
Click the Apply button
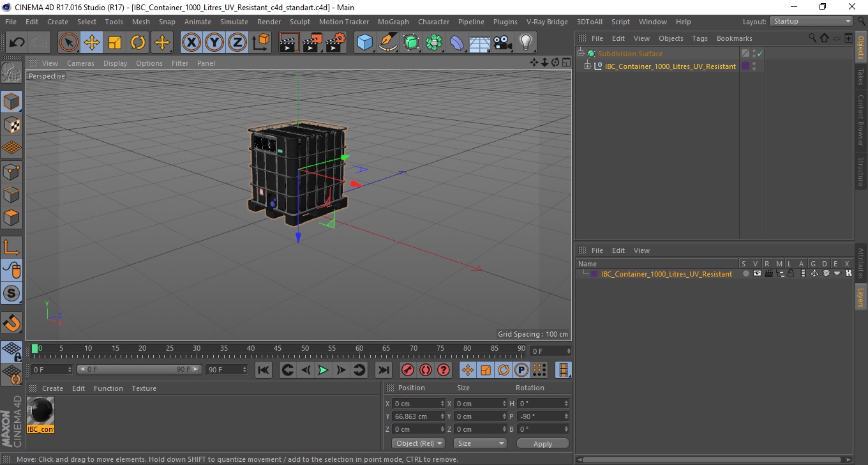pyautogui.click(x=542, y=443)
